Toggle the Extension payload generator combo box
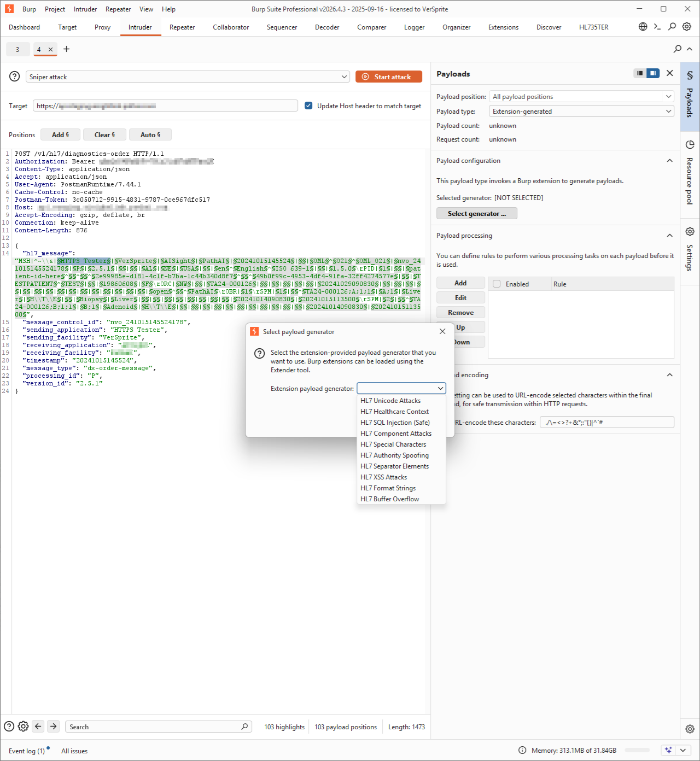The image size is (700, 761). point(401,388)
